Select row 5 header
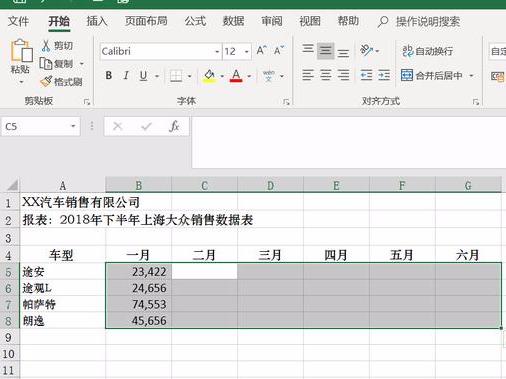The width and height of the screenshot is (506, 379). tap(9, 272)
